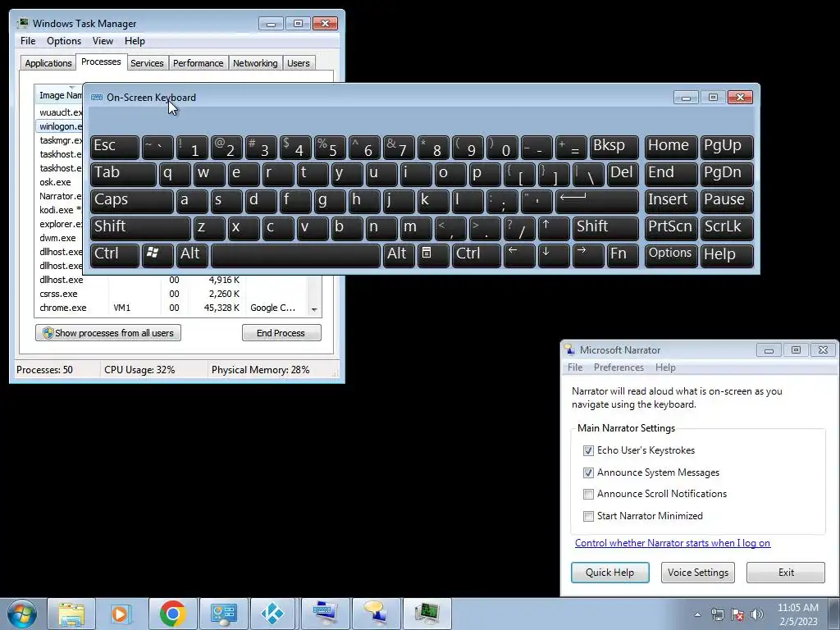Viewport: 840px width, 630px height.
Task: Open the Narrator Help menu
Action: click(665, 367)
